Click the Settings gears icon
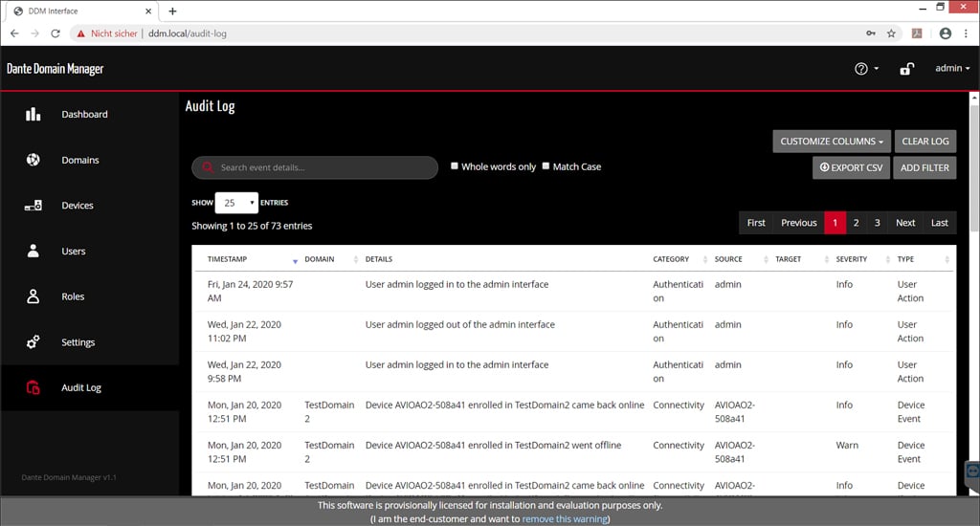The height and width of the screenshot is (526, 980). click(x=33, y=341)
